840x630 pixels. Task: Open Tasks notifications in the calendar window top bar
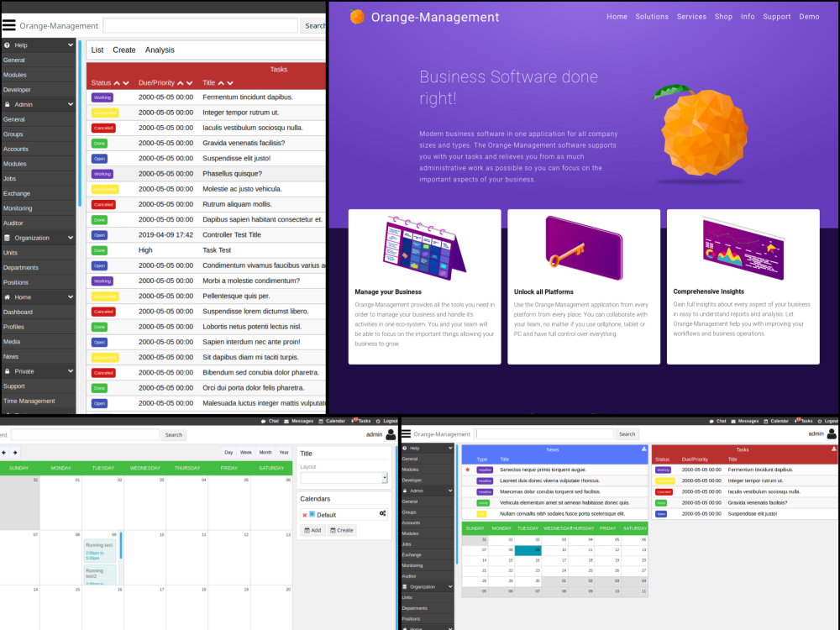coord(361,421)
